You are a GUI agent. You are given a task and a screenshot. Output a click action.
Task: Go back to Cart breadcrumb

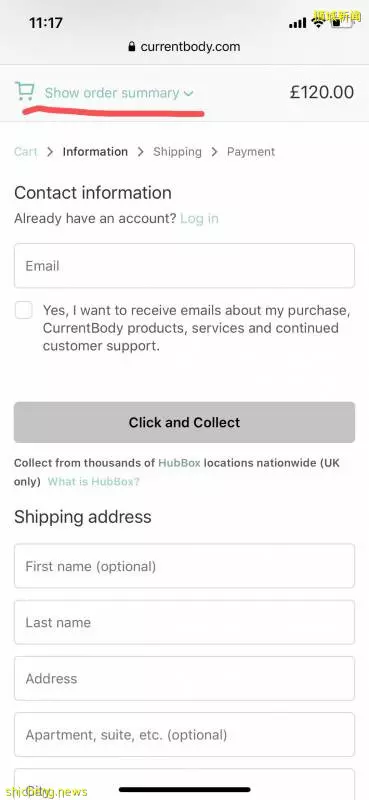[26, 152]
